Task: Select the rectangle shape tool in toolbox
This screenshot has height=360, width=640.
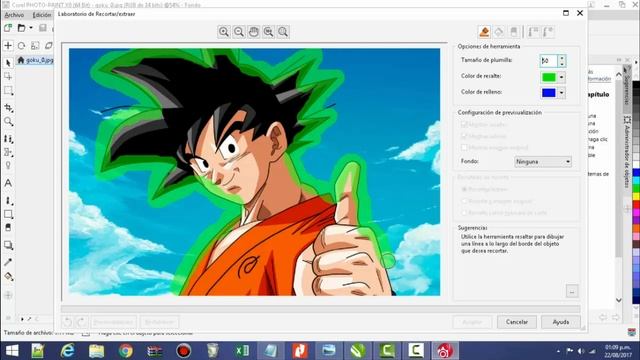Action: pyautogui.click(x=8, y=214)
